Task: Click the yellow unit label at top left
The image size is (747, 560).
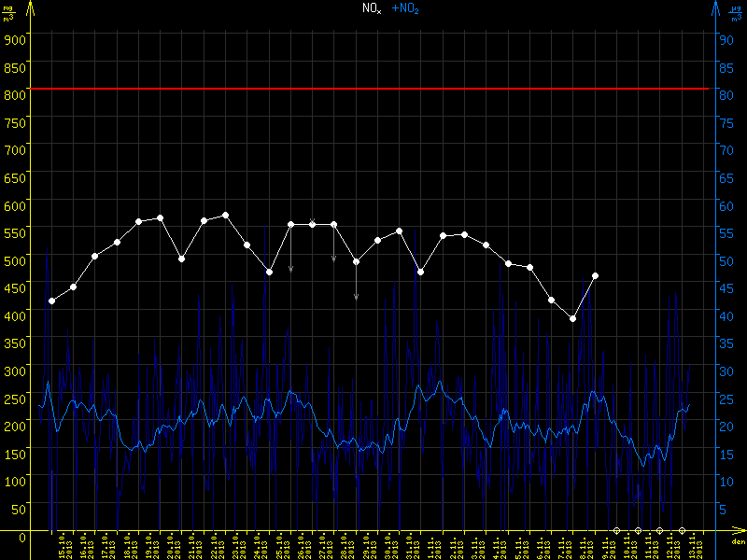Action: tap(8, 11)
